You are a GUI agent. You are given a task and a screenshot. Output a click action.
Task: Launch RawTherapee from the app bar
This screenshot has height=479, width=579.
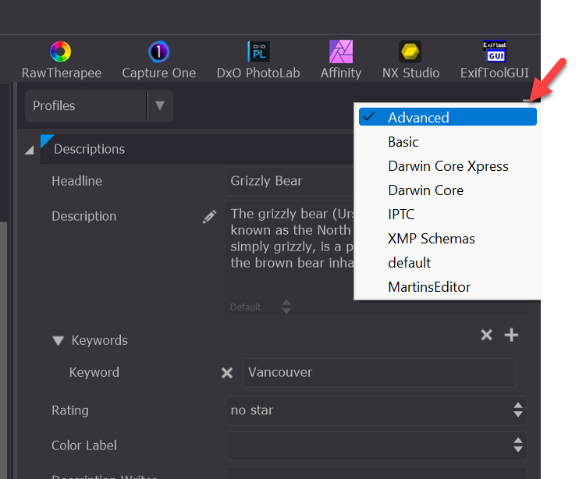[61, 60]
